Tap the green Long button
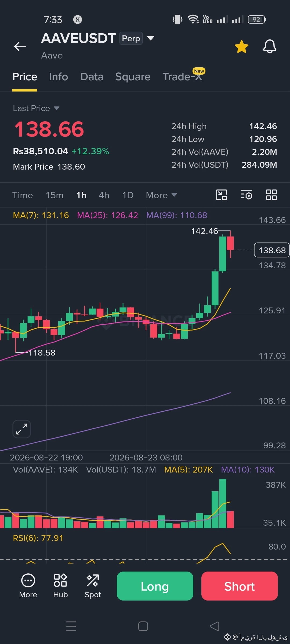Screen dimensions: 290x644 (155, 586)
